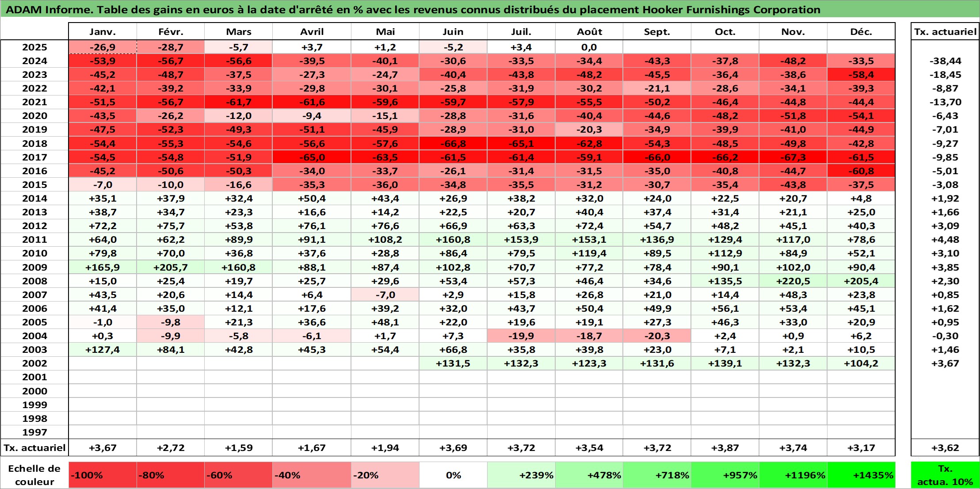Select the +1435% green color scale swatch
Image resolution: width=980 pixels, height=489 pixels.
[861, 475]
